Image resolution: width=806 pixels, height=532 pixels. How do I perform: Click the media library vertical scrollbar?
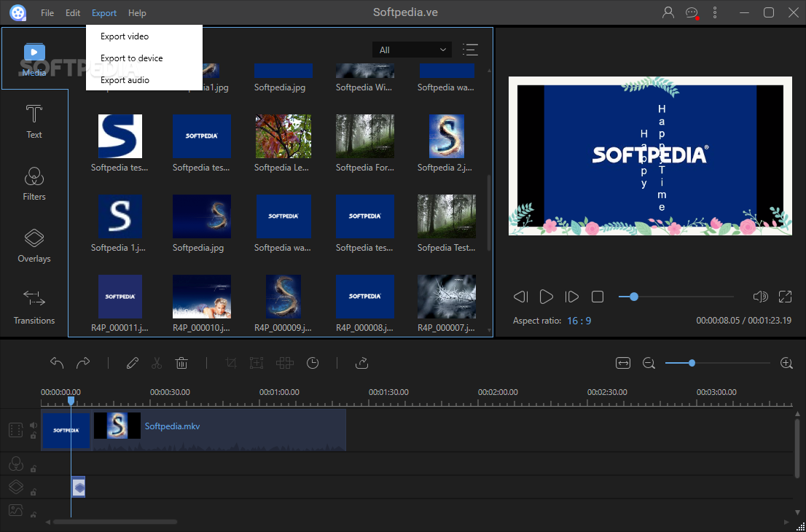point(489,213)
